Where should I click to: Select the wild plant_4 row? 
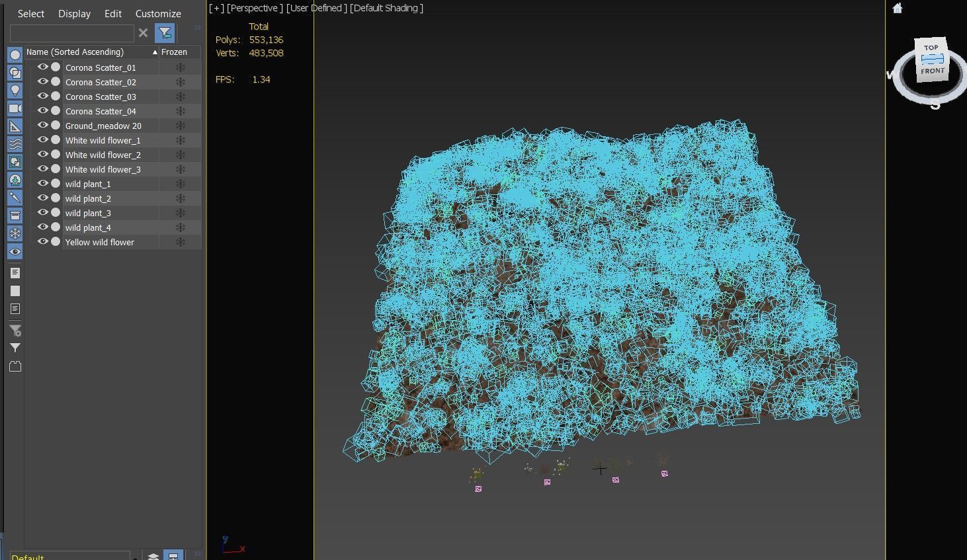[x=113, y=227]
